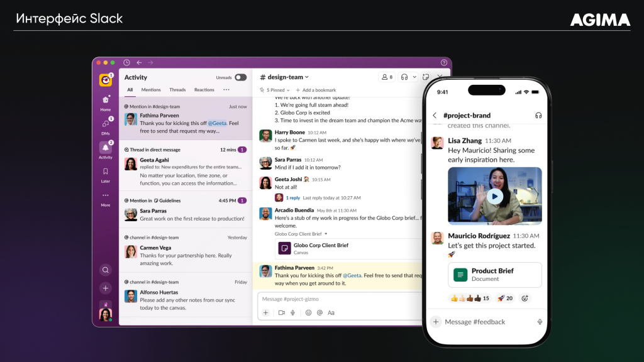
Task: Open the 1 reply thread link
Action: 292,197
